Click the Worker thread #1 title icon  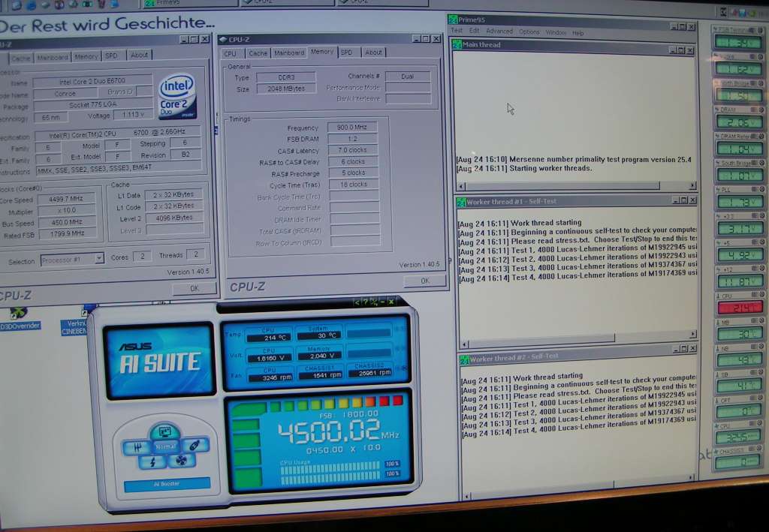pyautogui.click(x=461, y=202)
